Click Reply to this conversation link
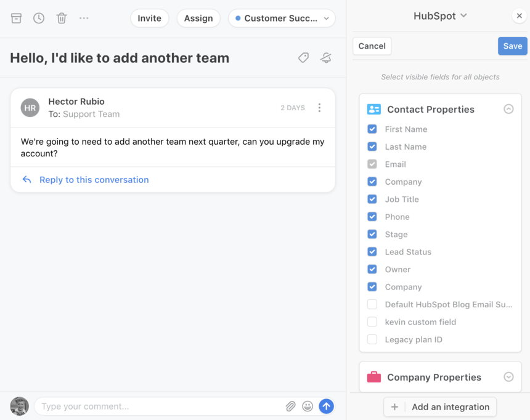The image size is (530, 420). [94, 180]
